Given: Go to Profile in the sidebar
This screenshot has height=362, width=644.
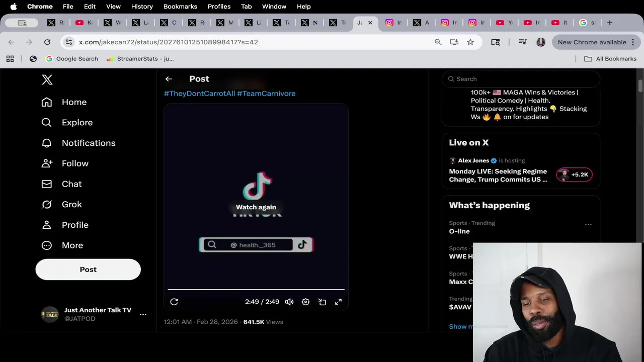Looking at the screenshot, I should click(65, 225).
